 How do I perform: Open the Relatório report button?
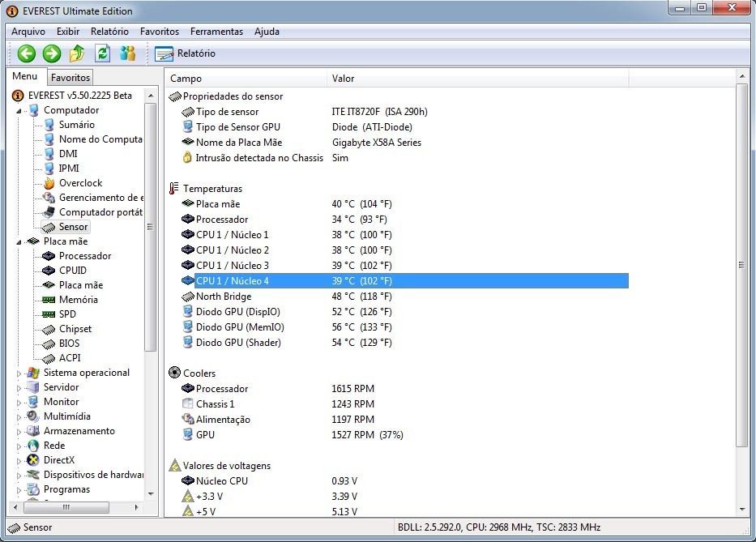click(x=185, y=53)
